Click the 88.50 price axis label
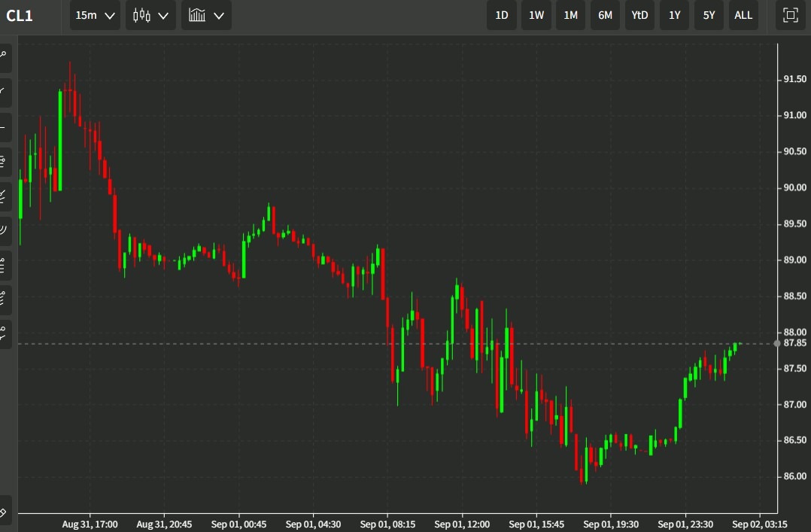 (795, 296)
